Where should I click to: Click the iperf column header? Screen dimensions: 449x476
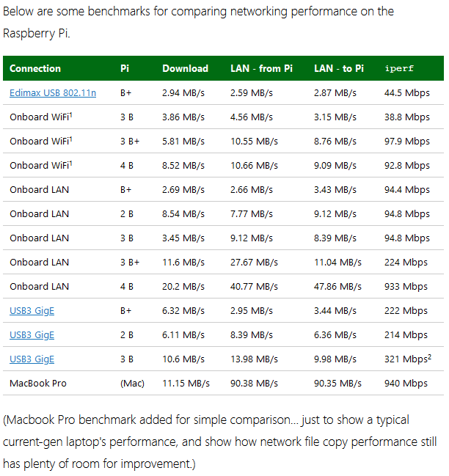click(399, 69)
